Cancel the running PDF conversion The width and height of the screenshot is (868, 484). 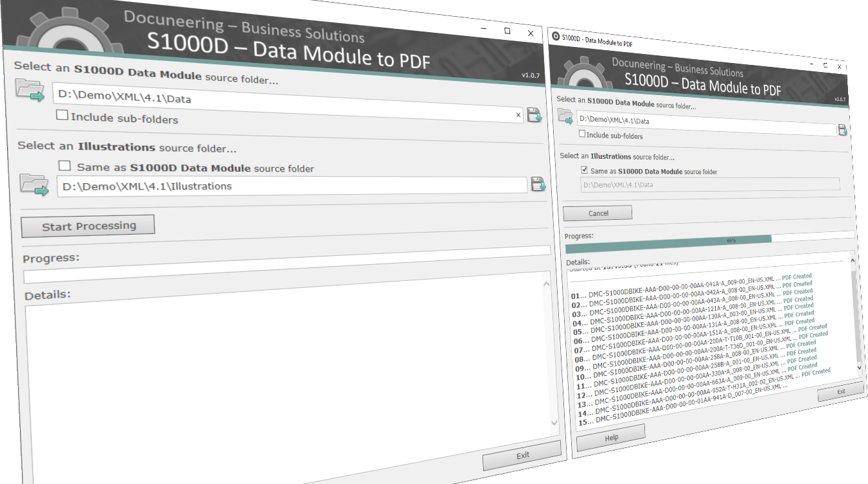pos(598,213)
